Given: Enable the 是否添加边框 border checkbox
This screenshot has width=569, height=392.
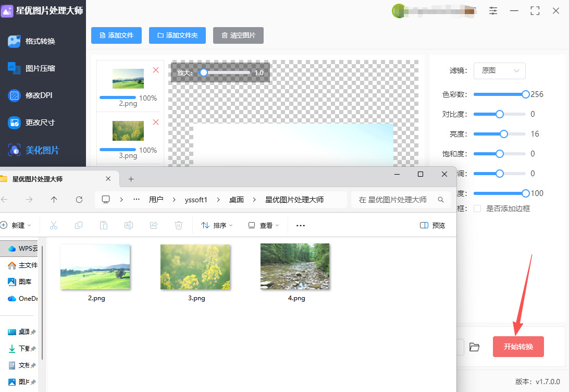Looking at the screenshot, I should [477, 209].
